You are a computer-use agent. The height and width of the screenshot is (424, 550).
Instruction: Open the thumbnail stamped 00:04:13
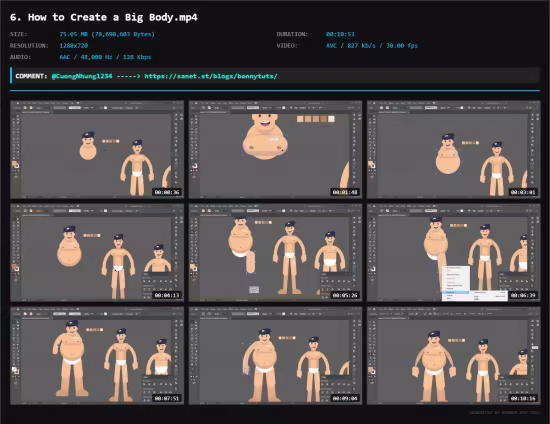click(97, 253)
